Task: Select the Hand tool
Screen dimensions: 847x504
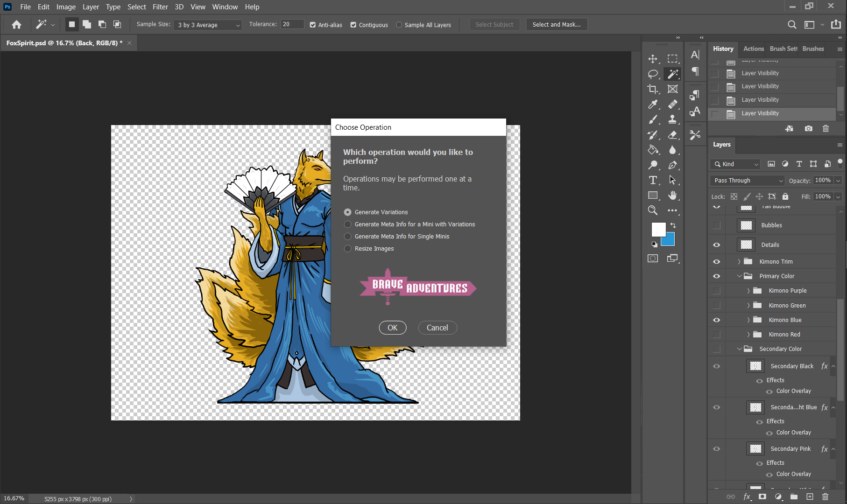Action: tap(672, 195)
